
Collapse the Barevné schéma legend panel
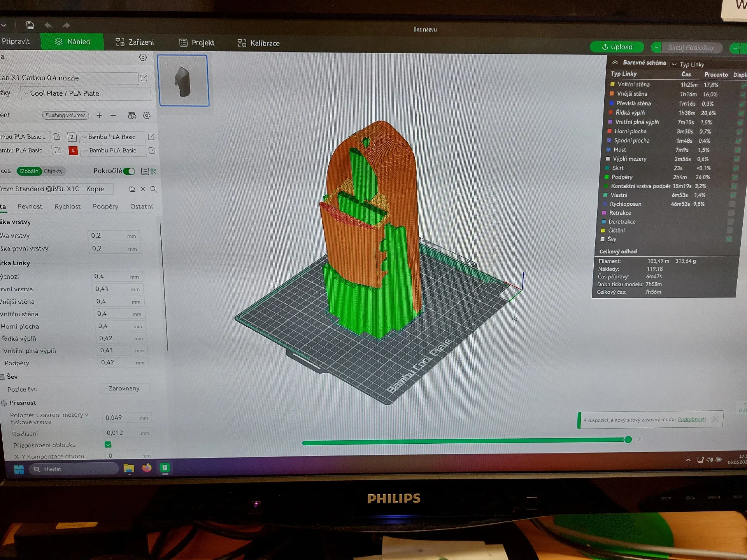(615, 62)
